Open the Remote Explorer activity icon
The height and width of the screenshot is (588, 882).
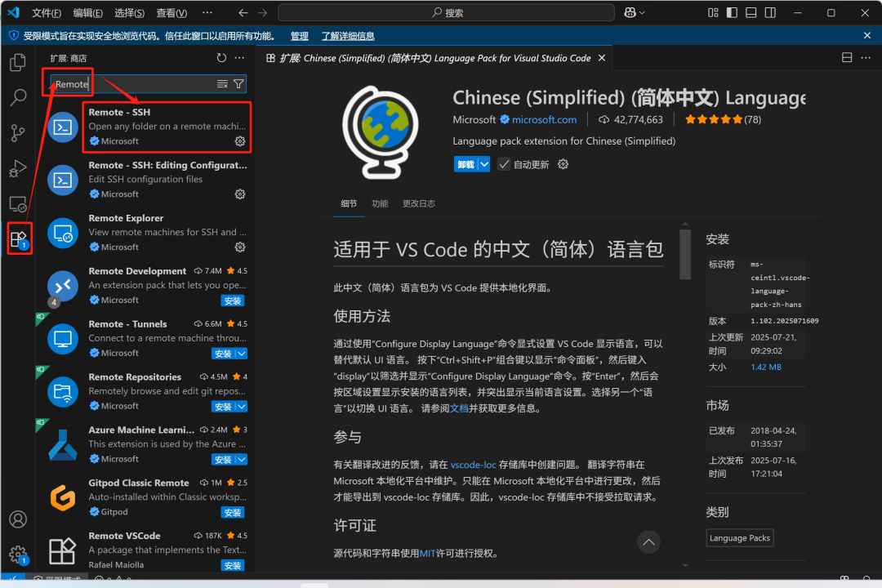pyautogui.click(x=18, y=203)
